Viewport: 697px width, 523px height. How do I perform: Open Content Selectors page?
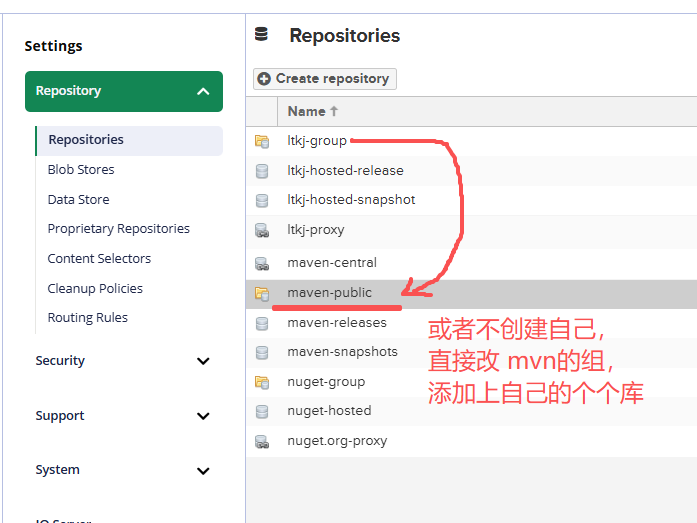click(99, 259)
